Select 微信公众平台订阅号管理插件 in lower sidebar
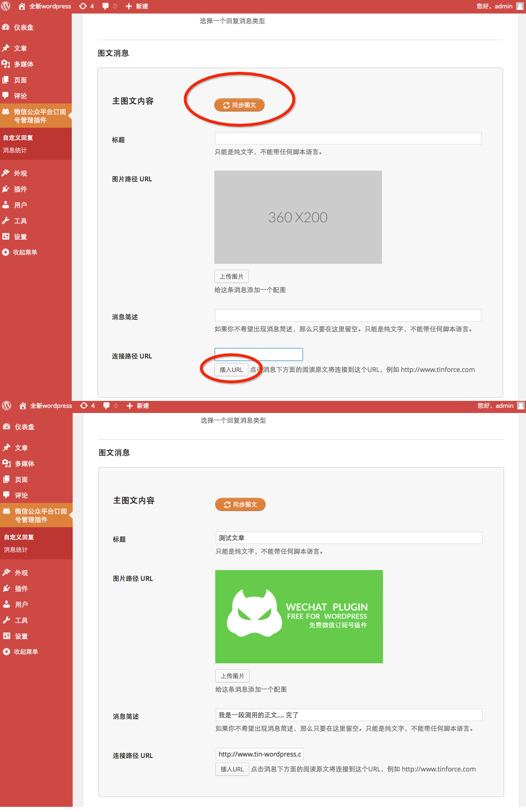The width and height of the screenshot is (526, 812). point(36,516)
